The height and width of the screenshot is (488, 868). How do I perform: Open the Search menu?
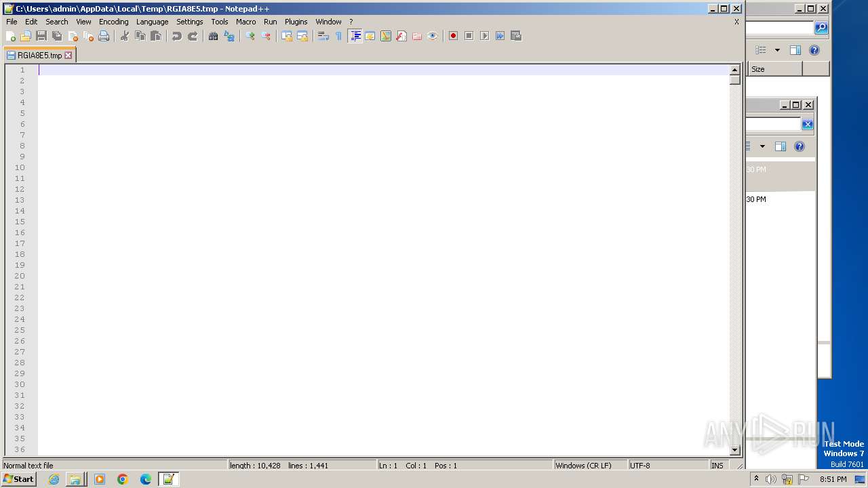tap(57, 22)
